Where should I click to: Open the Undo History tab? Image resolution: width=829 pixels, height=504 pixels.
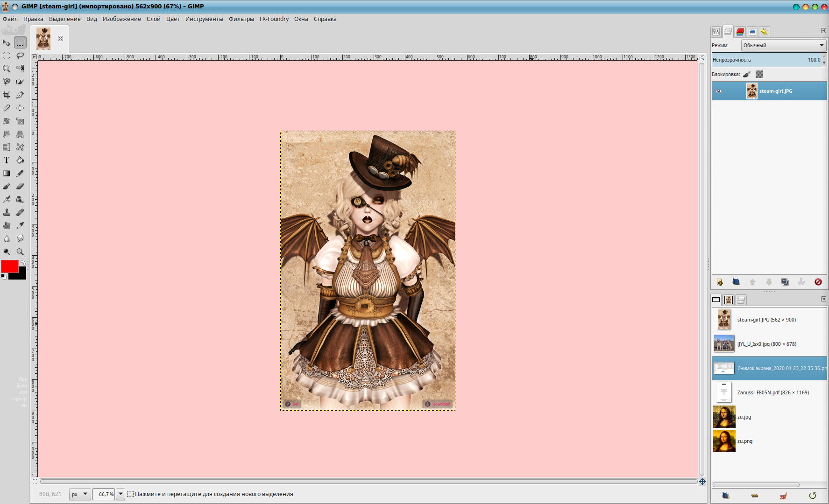[x=764, y=32]
